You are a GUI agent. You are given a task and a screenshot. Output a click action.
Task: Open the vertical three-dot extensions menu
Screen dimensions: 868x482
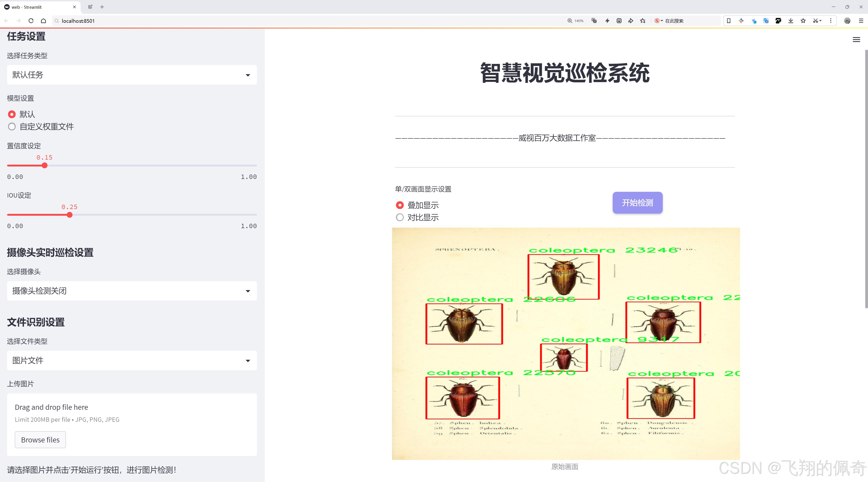(x=831, y=21)
